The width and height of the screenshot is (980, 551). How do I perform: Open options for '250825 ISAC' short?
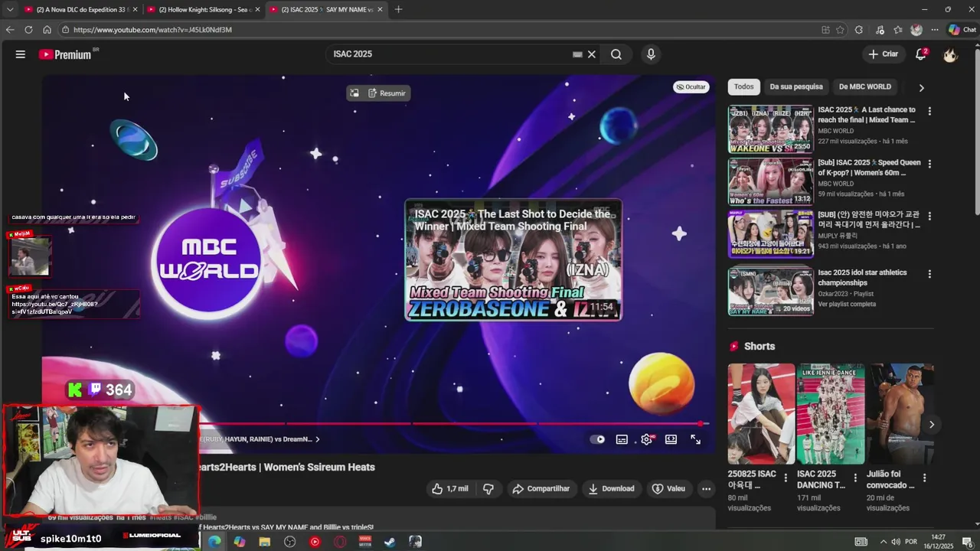pos(786,478)
